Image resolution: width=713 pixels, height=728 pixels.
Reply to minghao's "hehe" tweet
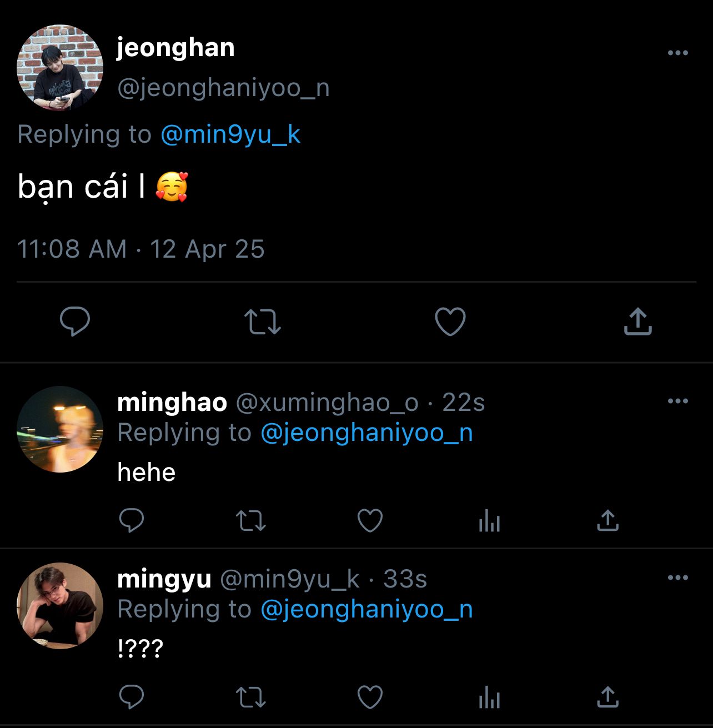coord(132,520)
